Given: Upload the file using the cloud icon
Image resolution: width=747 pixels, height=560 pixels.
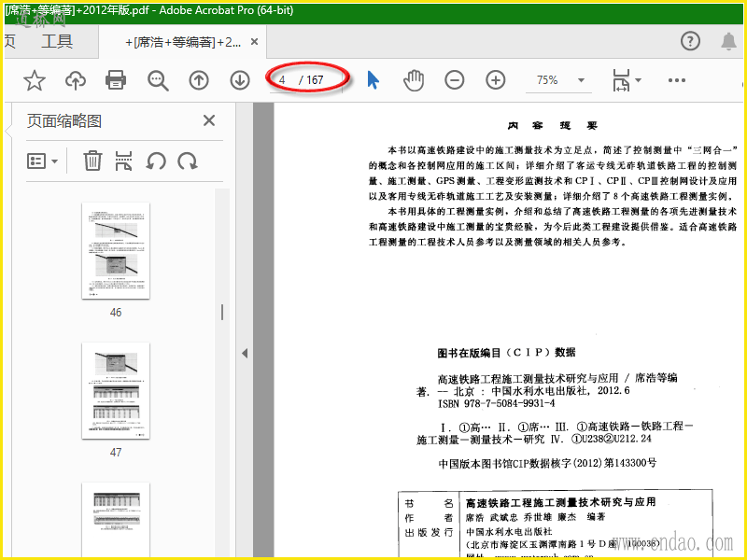Looking at the screenshot, I should 76,80.
